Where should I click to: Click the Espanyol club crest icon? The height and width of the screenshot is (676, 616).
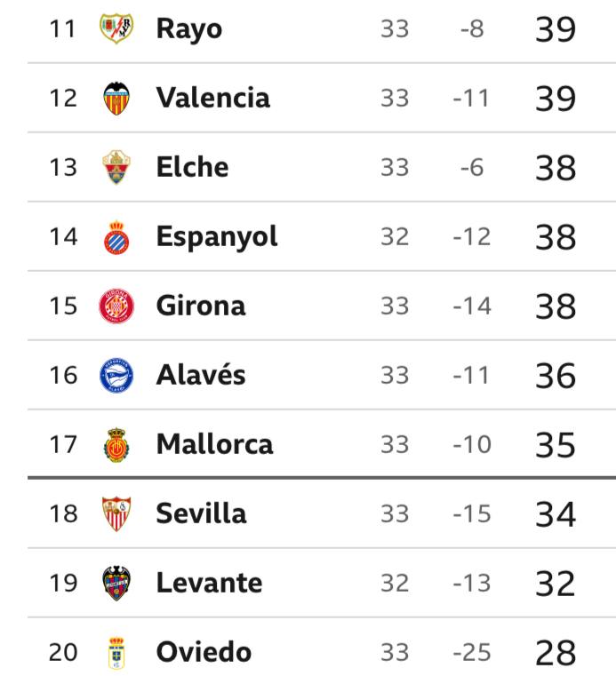pyautogui.click(x=116, y=237)
